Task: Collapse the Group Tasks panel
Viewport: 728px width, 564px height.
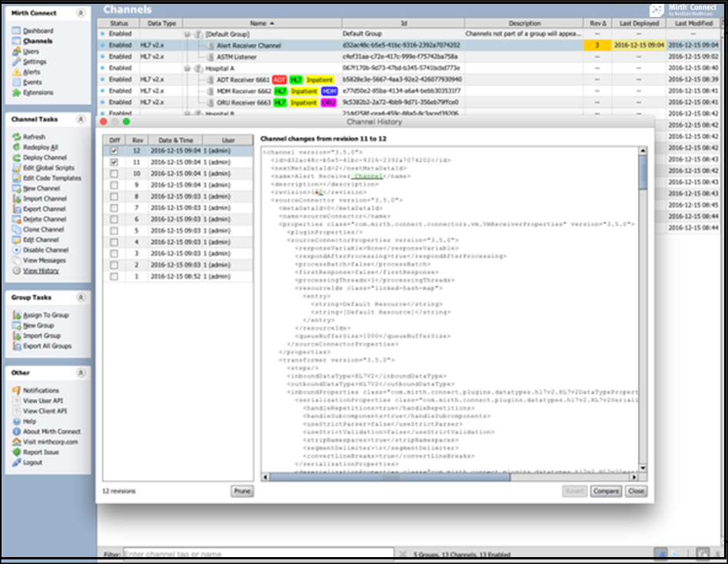Action: click(x=81, y=297)
